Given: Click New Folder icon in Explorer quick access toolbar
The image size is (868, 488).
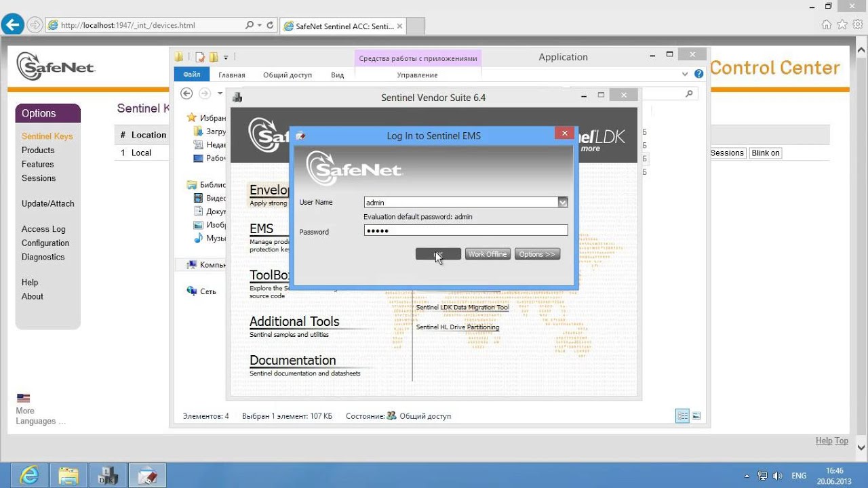Looking at the screenshot, I should (x=214, y=57).
